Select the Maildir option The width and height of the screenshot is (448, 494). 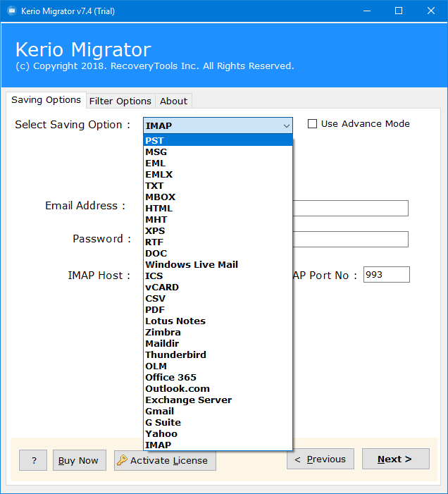point(218,343)
